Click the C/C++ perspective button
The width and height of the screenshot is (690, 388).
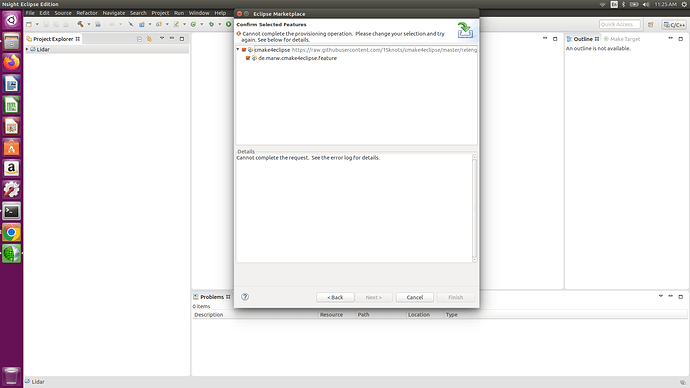(674, 25)
